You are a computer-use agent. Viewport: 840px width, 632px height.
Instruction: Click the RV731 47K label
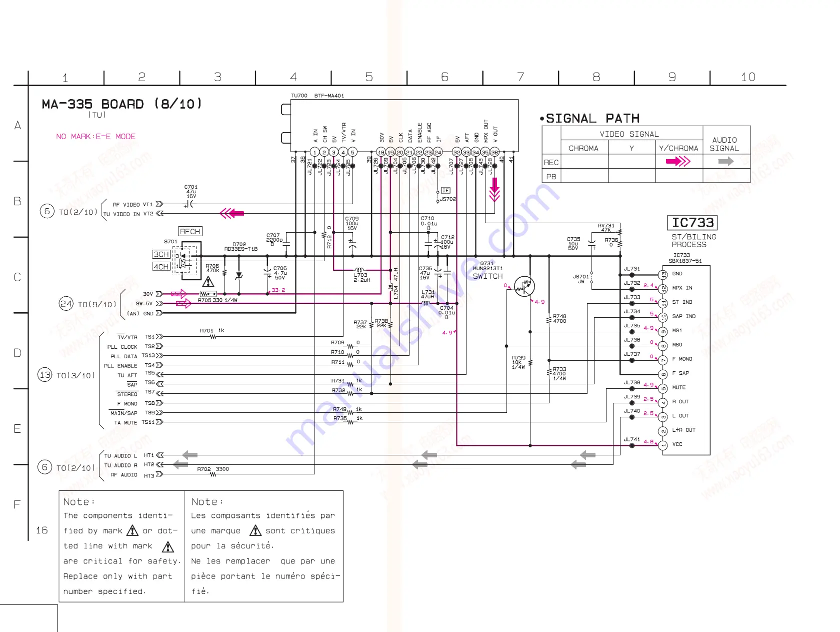(x=606, y=228)
